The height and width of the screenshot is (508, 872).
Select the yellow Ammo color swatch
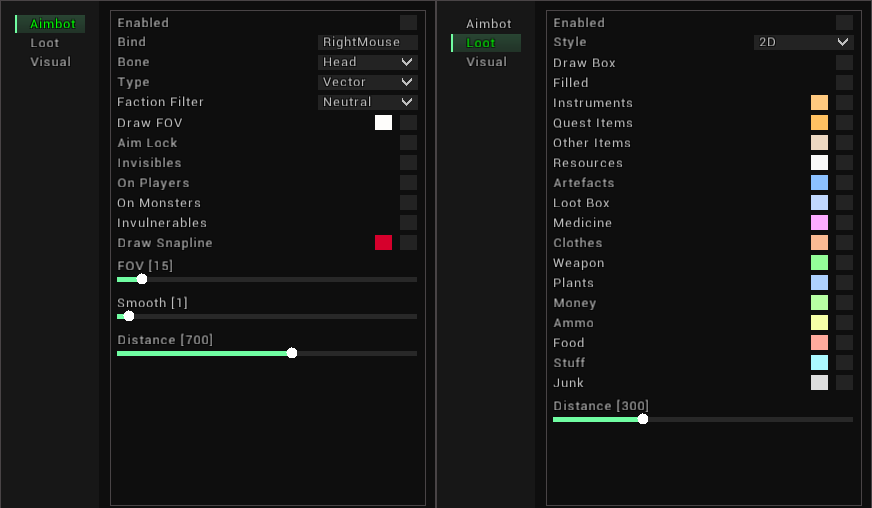(x=819, y=323)
